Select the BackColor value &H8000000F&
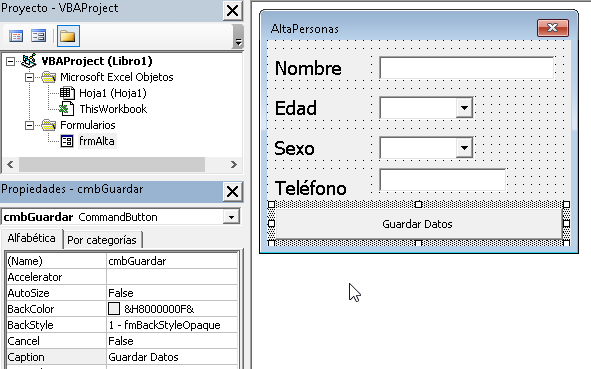 159,309
